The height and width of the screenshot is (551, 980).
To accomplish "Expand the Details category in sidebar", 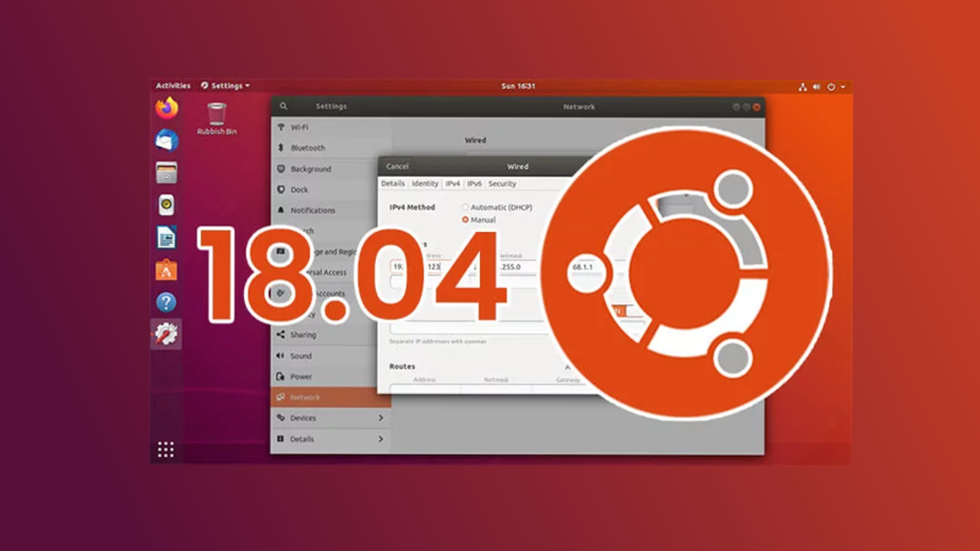I will [331, 439].
